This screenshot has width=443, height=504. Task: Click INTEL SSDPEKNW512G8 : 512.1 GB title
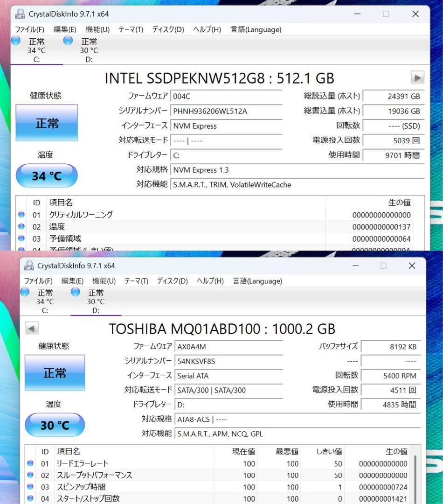[x=220, y=78]
